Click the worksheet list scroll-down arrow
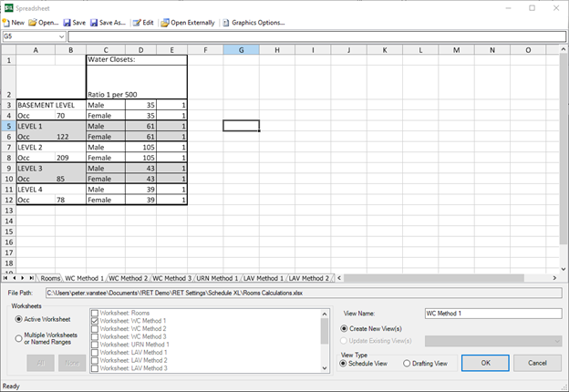Screen dimensions: 569x392 tap(325, 368)
